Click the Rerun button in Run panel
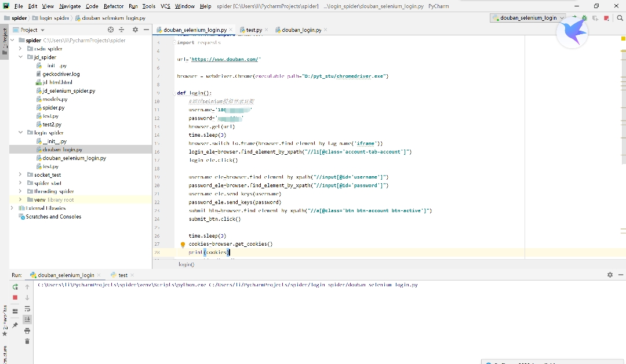Viewport: 626px width, 364px height. pyautogui.click(x=15, y=287)
